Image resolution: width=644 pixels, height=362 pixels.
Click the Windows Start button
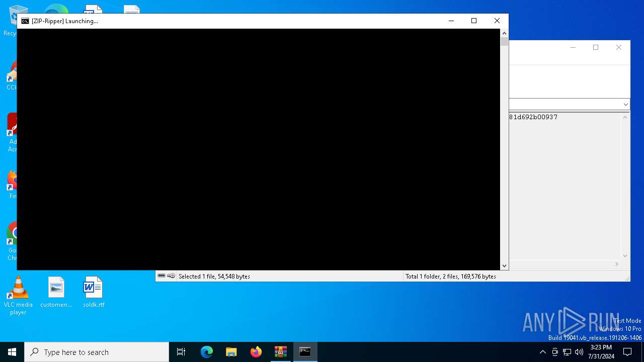click(12, 352)
